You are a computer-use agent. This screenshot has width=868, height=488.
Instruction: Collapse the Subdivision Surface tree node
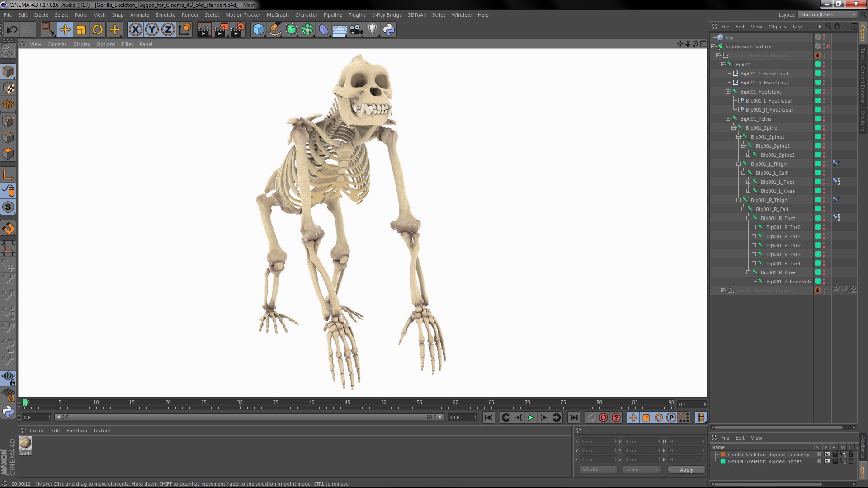(713, 47)
